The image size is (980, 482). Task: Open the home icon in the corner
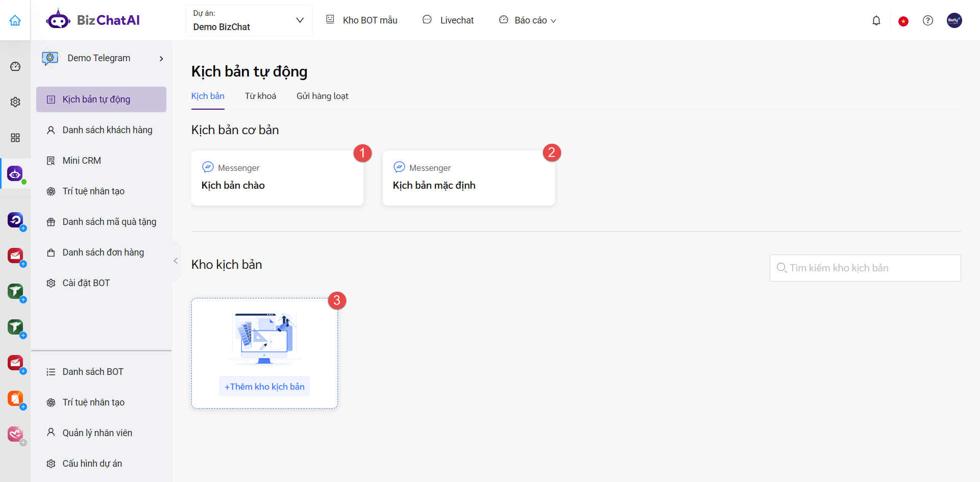(15, 20)
